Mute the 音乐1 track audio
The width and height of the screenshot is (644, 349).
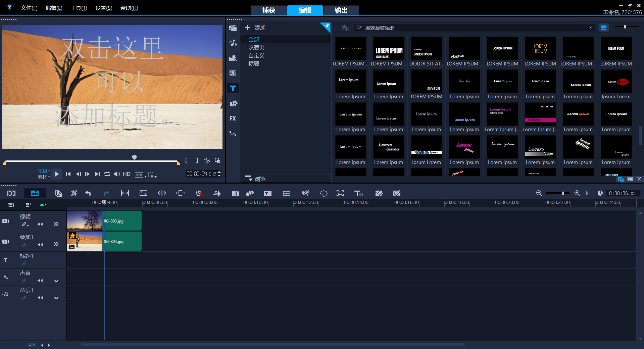tap(40, 298)
